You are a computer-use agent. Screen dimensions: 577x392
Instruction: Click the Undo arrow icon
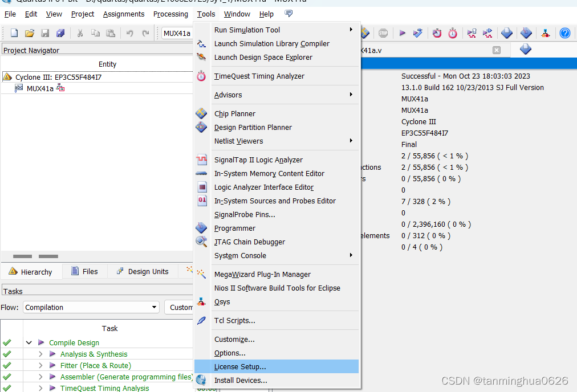(129, 33)
